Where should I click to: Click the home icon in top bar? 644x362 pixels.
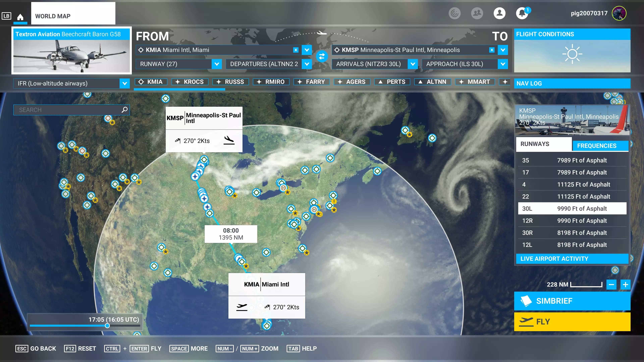point(20,17)
